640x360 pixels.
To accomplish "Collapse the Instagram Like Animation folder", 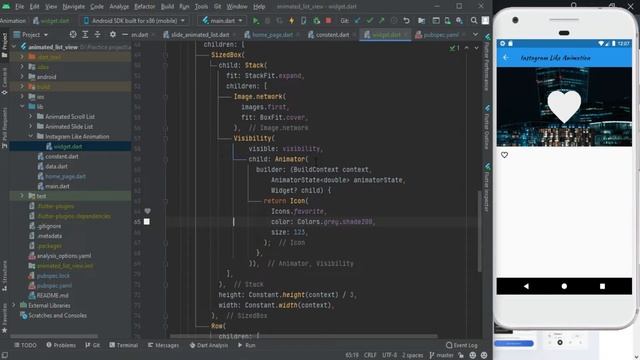I will coord(30,136).
